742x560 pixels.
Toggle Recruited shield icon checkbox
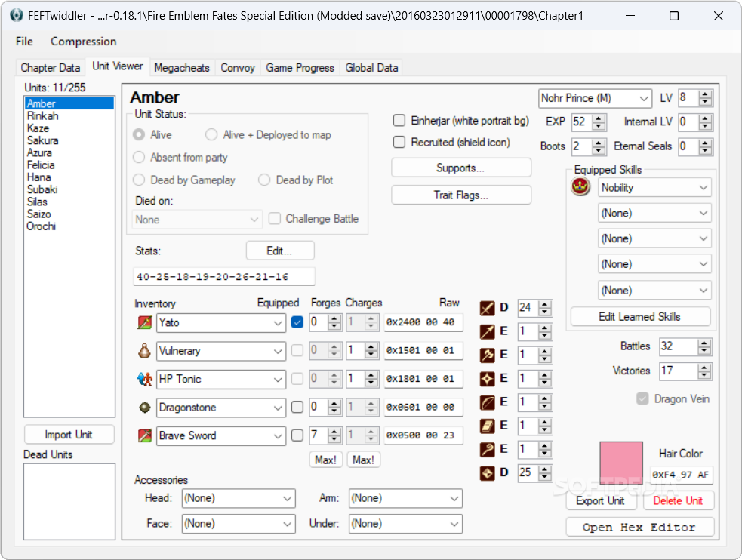click(x=399, y=142)
